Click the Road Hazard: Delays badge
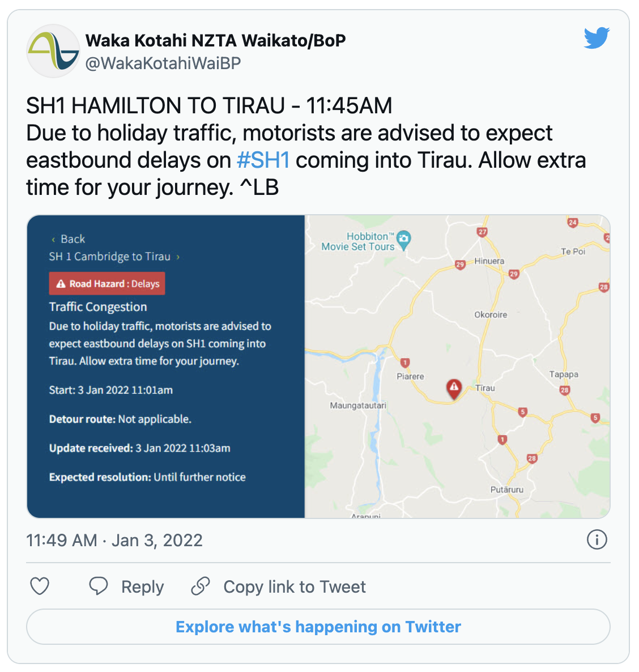639x672 pixels. [107, 284]
